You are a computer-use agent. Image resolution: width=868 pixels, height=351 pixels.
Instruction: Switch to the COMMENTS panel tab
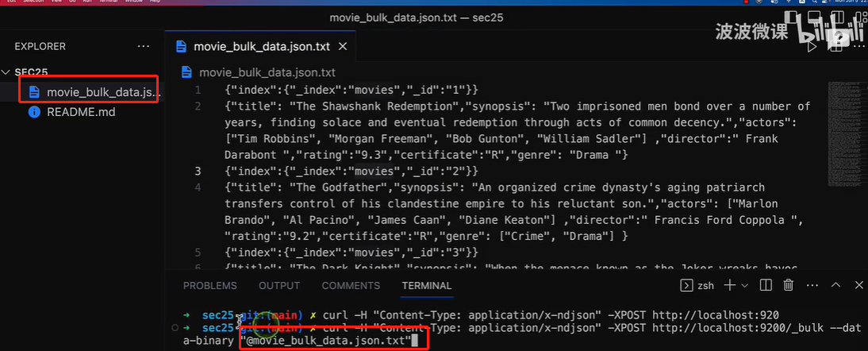(x=351, y=286)
